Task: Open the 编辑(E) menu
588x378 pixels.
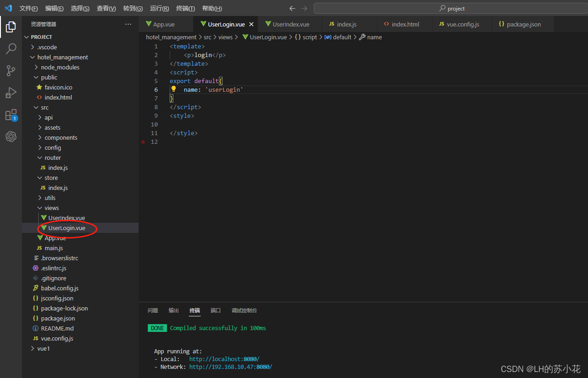Action: point(55,8)
